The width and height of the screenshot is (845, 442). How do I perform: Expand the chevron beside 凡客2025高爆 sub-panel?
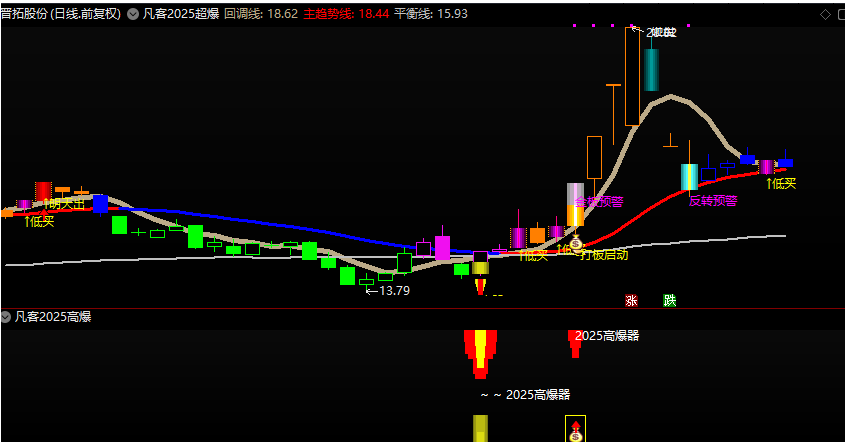pyautogui.click(x=6, y=317)
